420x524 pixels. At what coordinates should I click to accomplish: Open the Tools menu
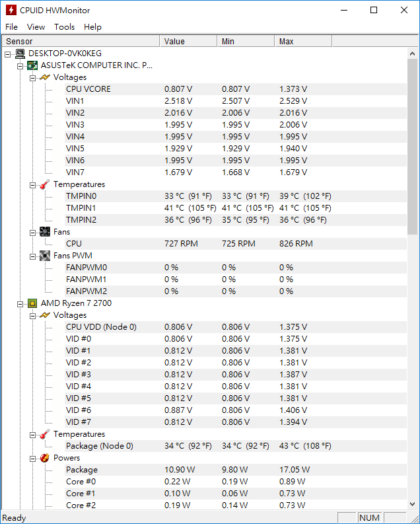coord(65,26)
